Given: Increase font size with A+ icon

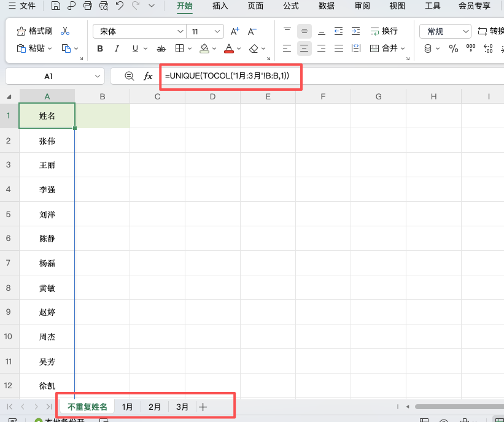Looking at the screenshot, I should tap(235, 31).
